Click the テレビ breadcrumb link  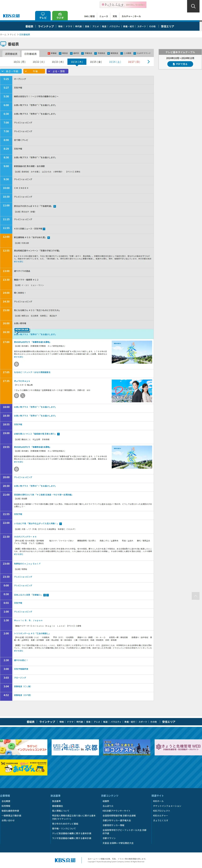pyautogui.click(x=13, y=34)
